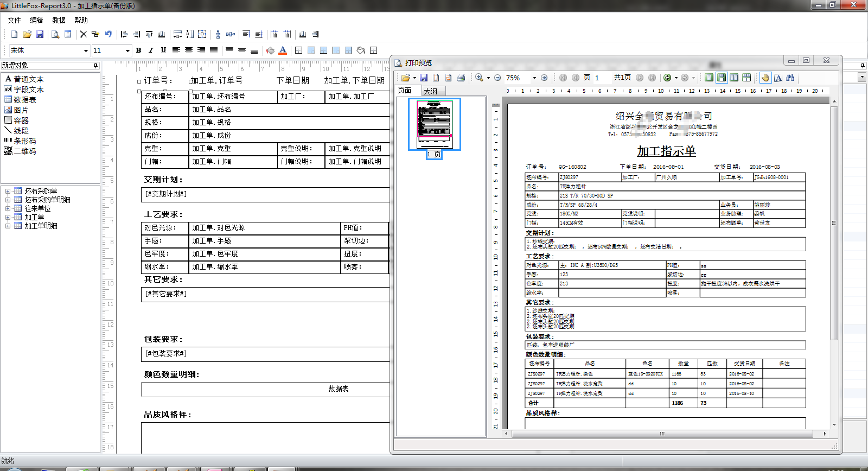Open the font size 11 dropdown
The width and height of the screenshot is (868, 471).
pos(127,50)
